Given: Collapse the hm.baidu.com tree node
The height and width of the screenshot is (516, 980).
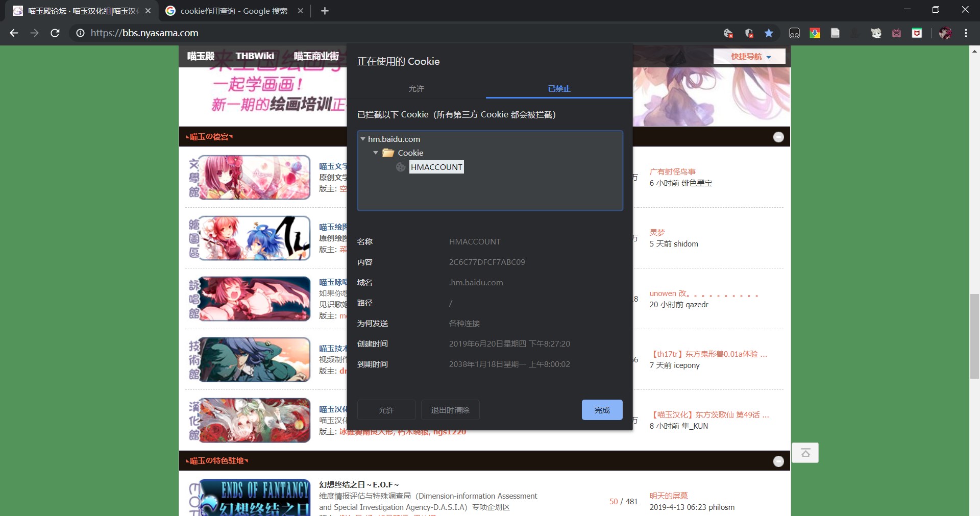Looking at the screenshot, I should pyautogui.click(x=363, y=139).
